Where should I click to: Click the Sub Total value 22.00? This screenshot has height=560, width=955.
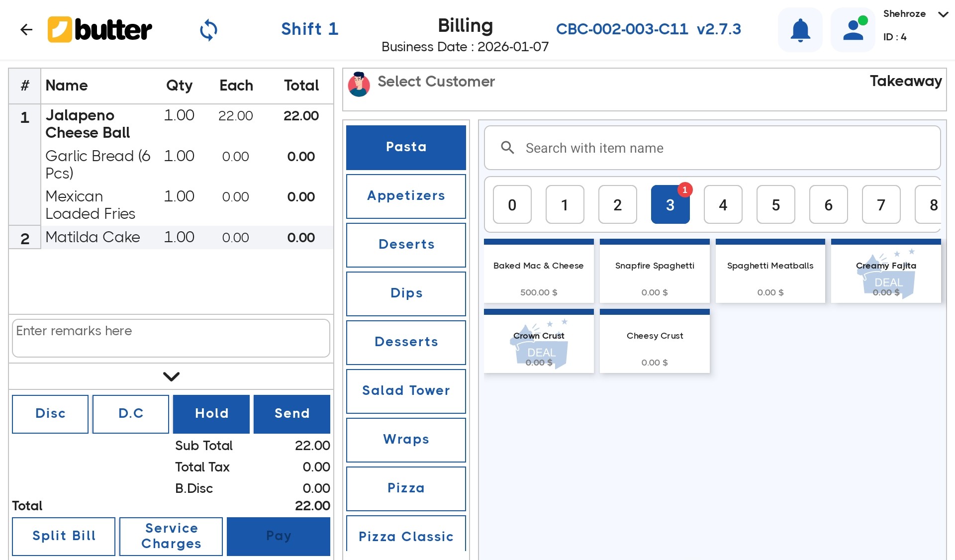(312, 446)
